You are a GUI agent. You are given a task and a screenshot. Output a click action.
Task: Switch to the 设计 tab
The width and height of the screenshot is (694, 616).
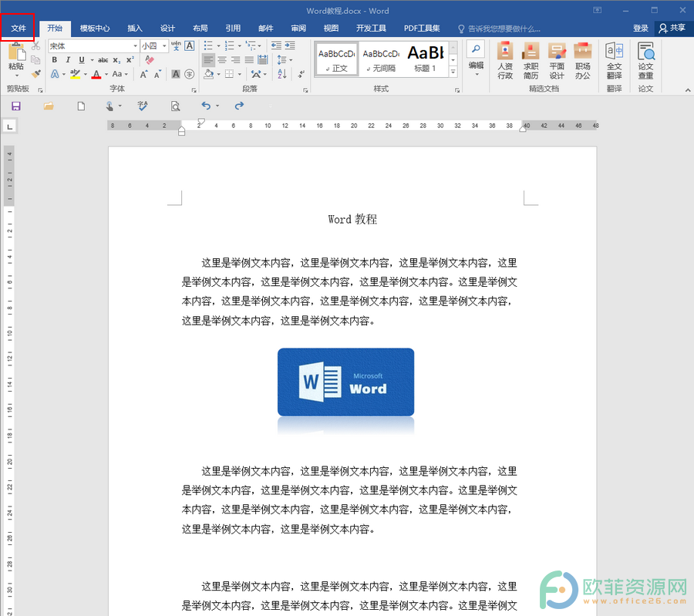(x=167, y=29)
